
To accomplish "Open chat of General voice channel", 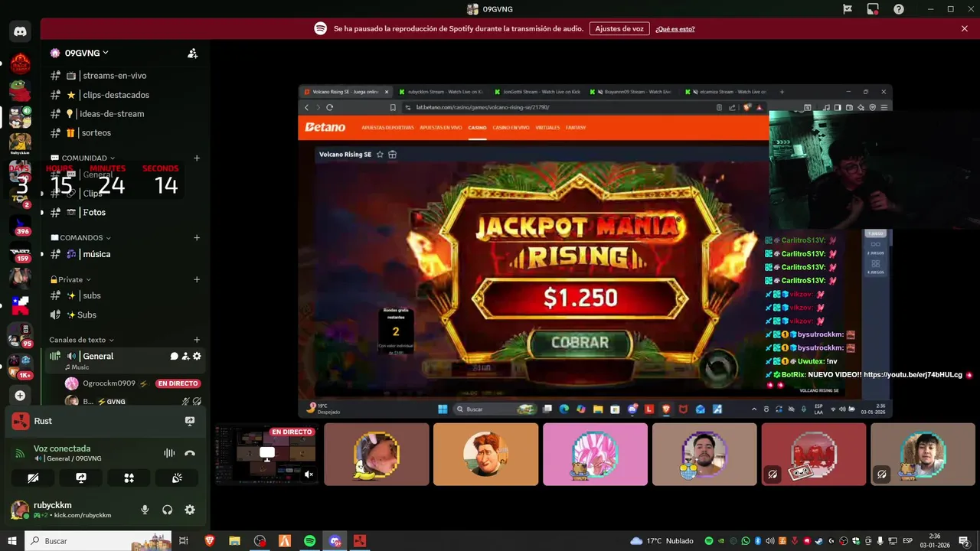I will click(174, 357).
